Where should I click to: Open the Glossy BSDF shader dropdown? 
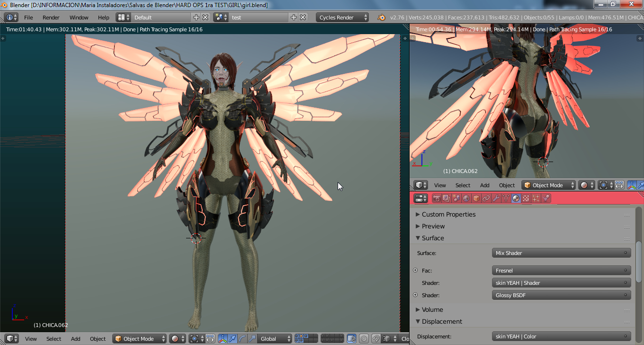click(562, 295)
